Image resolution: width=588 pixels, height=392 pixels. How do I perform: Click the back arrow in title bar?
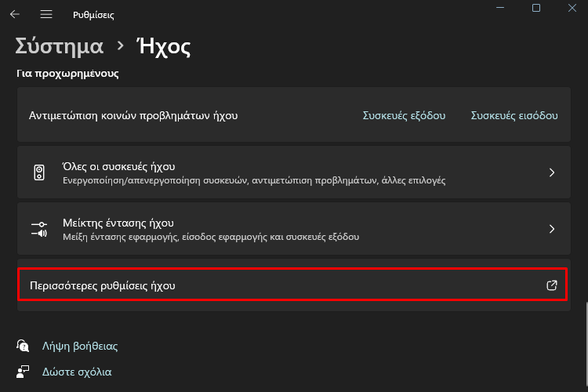(x=15, y=15)
